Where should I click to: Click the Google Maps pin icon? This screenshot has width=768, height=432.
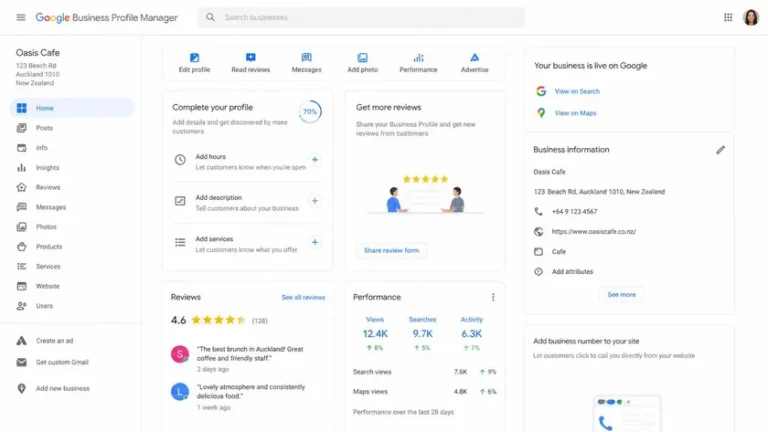click(x=541, y=113)
